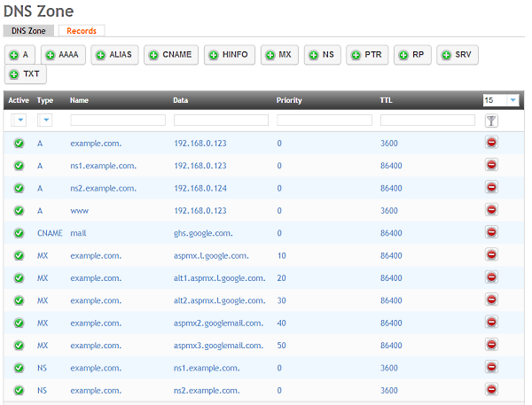This screenshot has height=405, width=532.
Task: Select the ns2.example.com. name in the A row
Action: click(x=103, y=188)
